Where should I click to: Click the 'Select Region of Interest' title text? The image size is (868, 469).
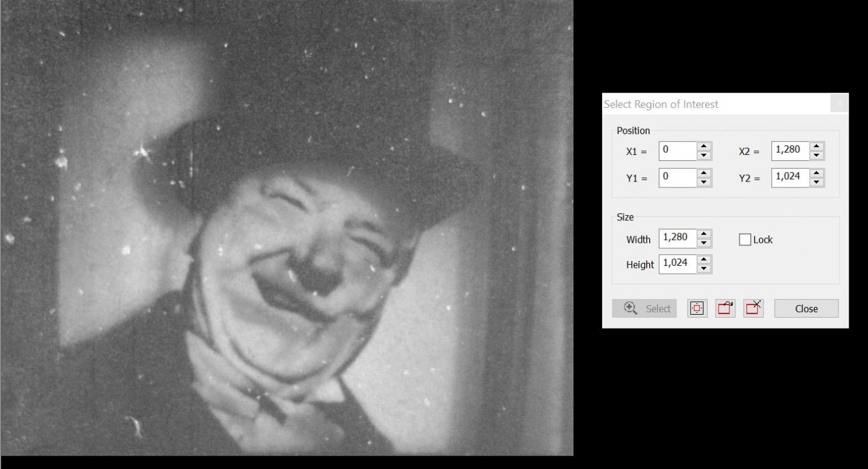point(661,104)
